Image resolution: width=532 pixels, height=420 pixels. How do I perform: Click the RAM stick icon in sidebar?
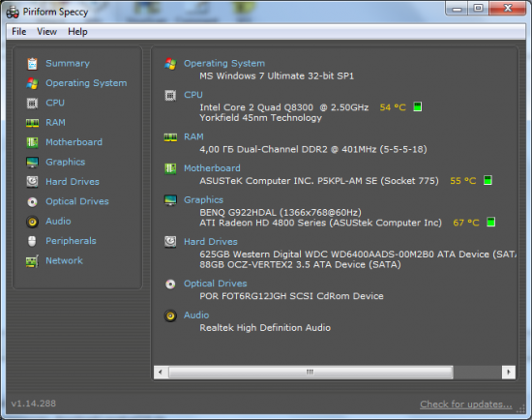coord(32,123)
